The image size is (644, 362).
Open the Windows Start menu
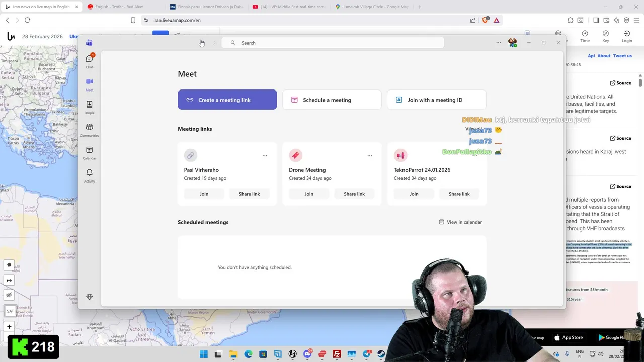(204, 354)
